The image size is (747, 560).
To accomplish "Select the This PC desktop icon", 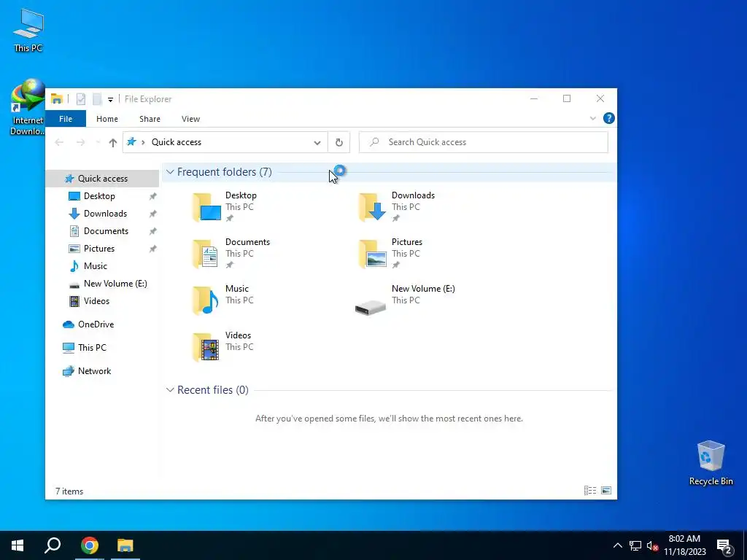I will (28, 31).
